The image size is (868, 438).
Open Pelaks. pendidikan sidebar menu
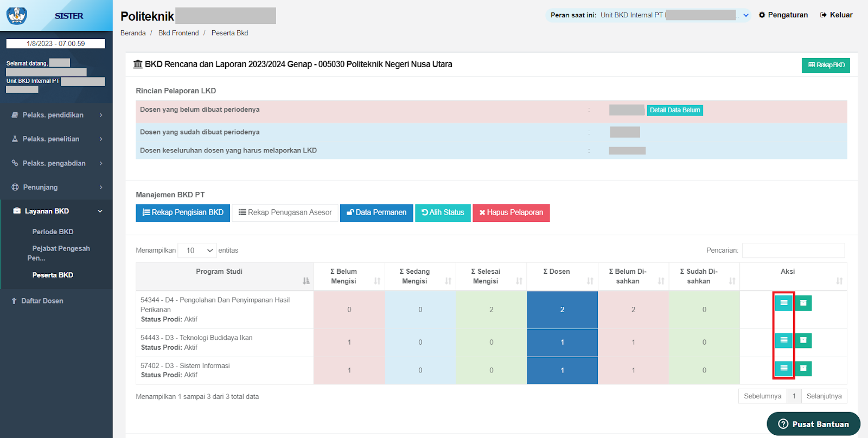[56, 115]
